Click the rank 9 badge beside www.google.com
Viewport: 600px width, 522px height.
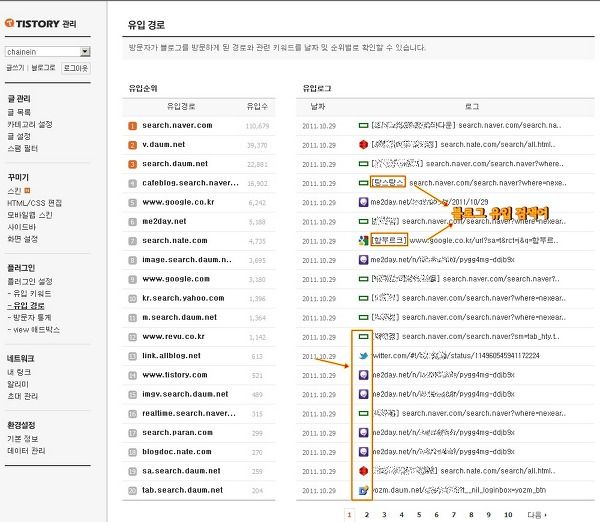[132, 279]
